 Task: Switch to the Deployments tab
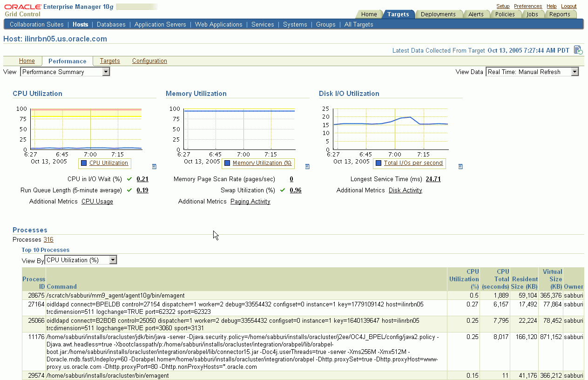[438, 14]
